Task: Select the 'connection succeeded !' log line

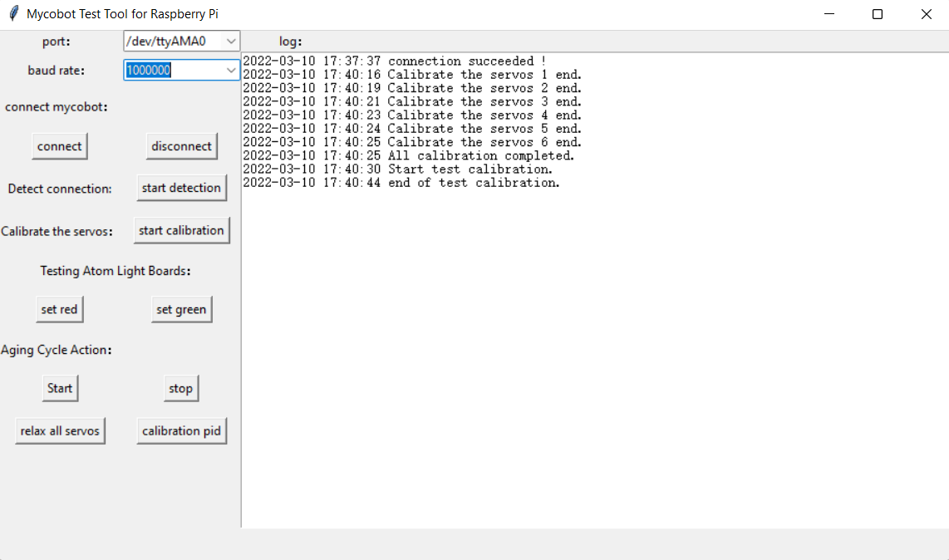Action: (x=395, y=61)
